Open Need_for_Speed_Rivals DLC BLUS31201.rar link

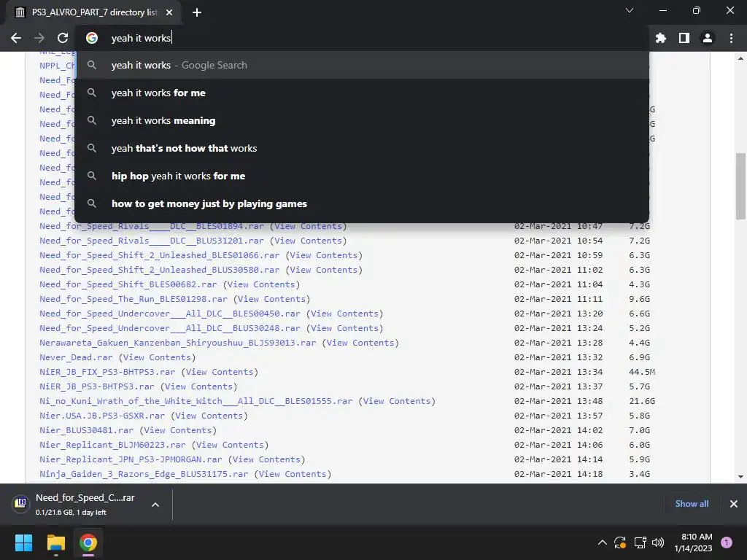tap(152, 241)
